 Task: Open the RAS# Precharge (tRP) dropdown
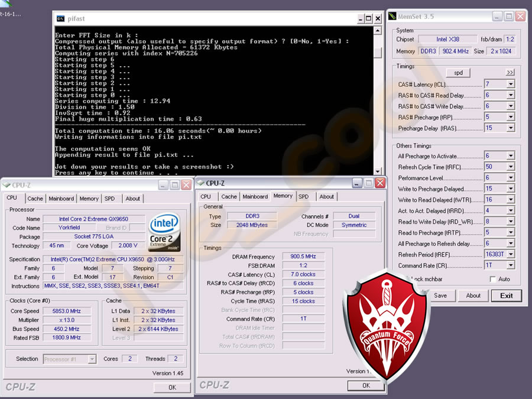click(x=511, y=117)
